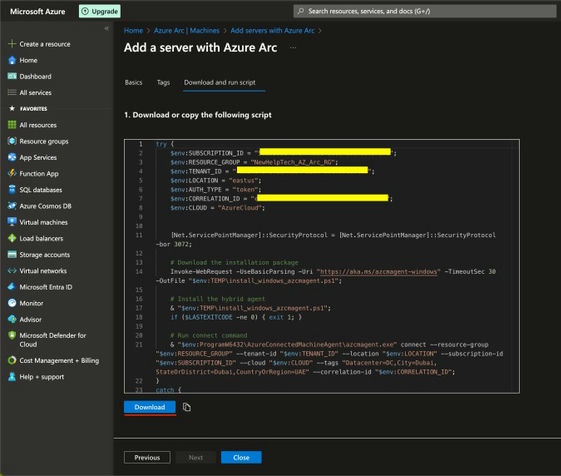Open Function App service
Viewport: 561px width, 476px height.
pyautogui.click(x=33, y=174)
